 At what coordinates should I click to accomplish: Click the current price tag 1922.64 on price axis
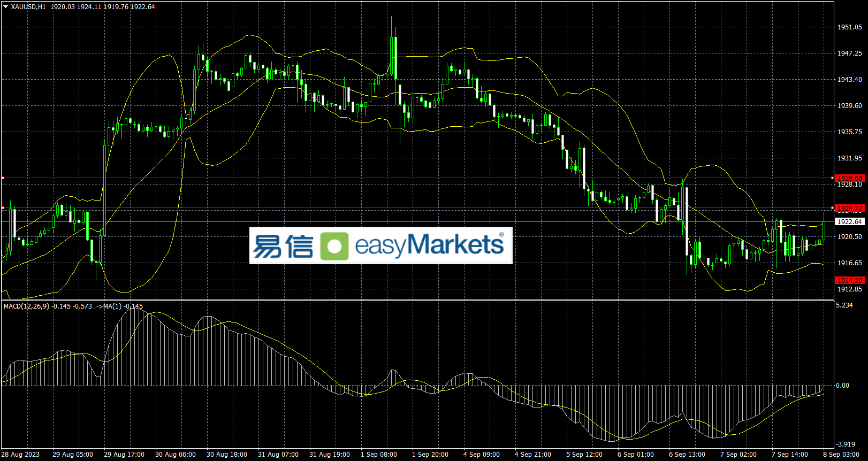(850, 221)
